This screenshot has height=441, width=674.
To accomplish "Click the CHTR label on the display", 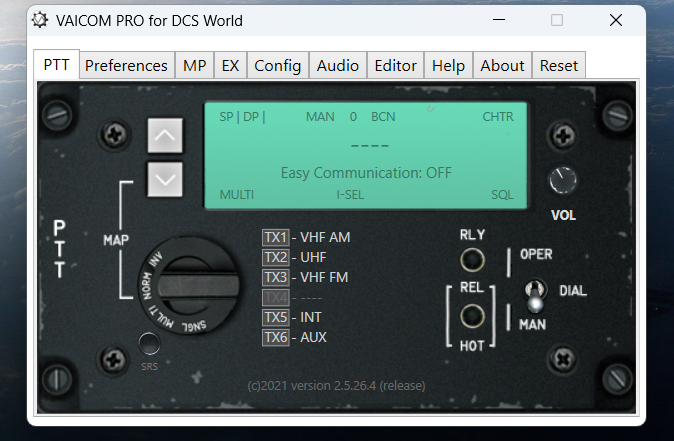I will tap(498, 117).
